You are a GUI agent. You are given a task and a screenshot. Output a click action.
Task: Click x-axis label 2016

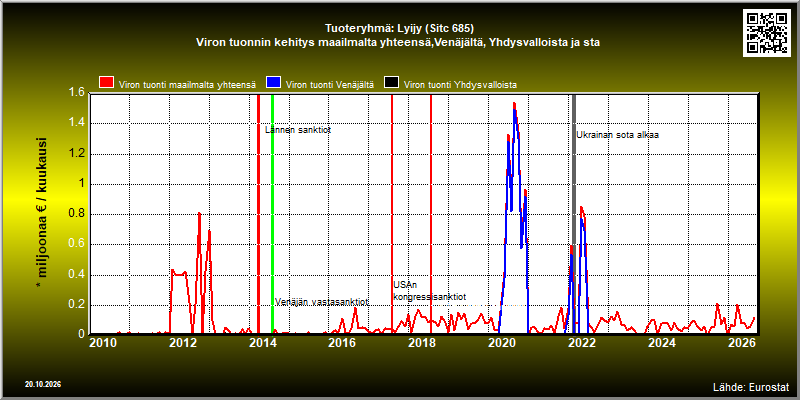pyautogui.click(x=342, y=343)
